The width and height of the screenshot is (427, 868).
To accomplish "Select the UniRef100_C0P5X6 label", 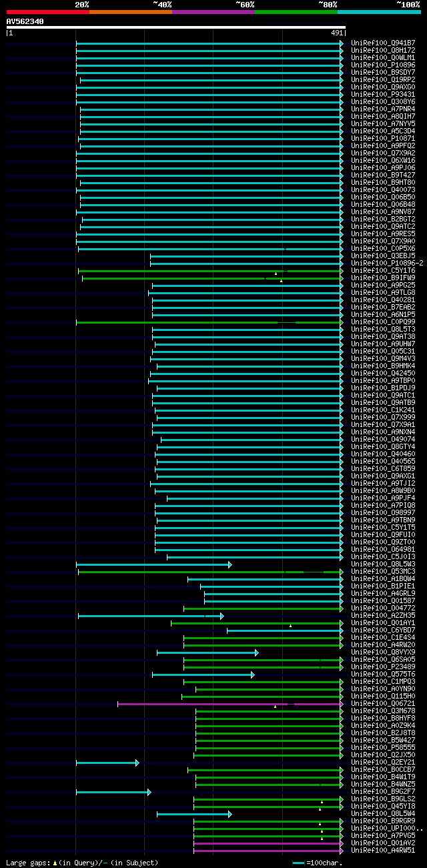I will [x=383, y=248].
